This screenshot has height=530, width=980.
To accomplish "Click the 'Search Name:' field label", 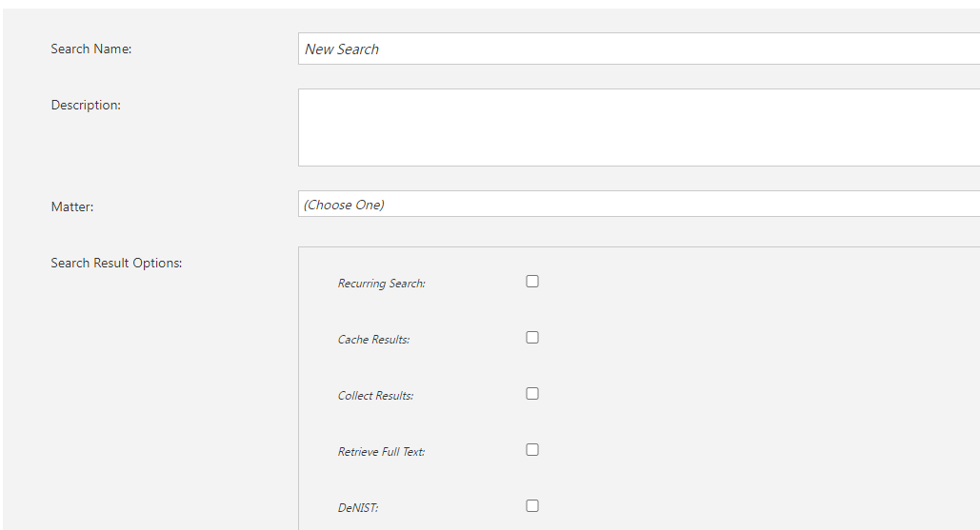I will click(x=90, y=49).
